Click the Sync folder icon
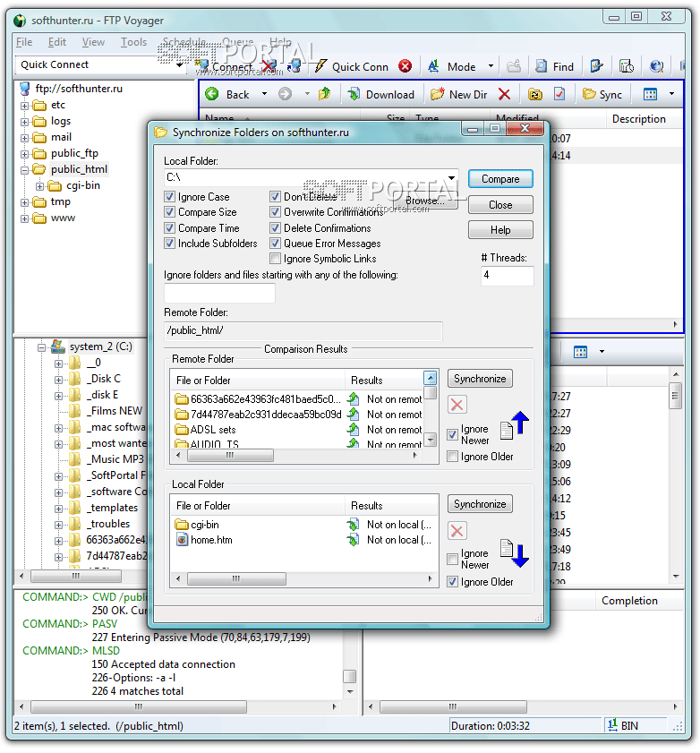 point(589,94)
